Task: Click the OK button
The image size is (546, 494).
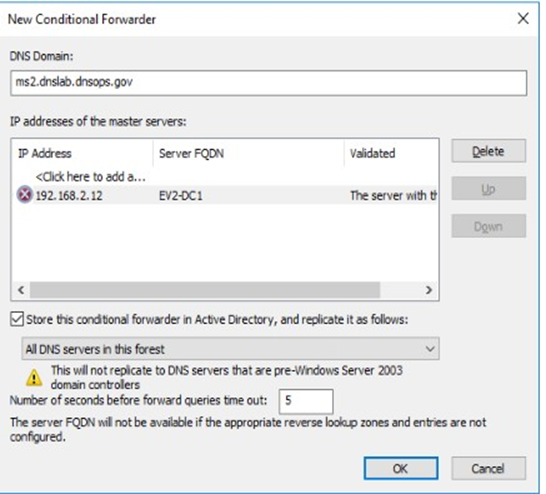Action: point(401,468)
